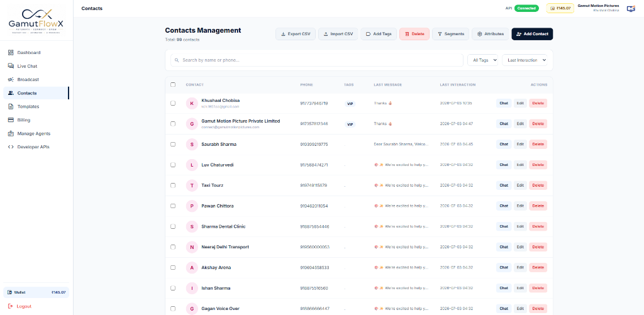
Task: Click the Templates document icon
Action: coord(11,106)
